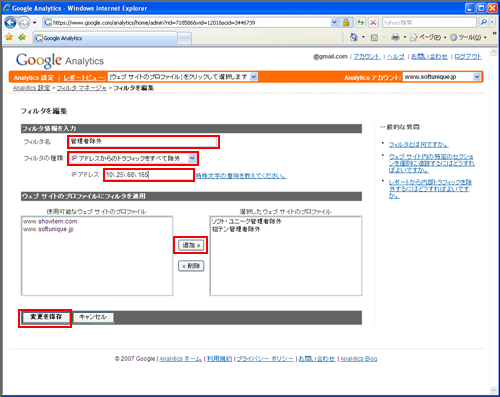
Task: Click the Add to Favorites icon
Action: (x=22, y=37)
